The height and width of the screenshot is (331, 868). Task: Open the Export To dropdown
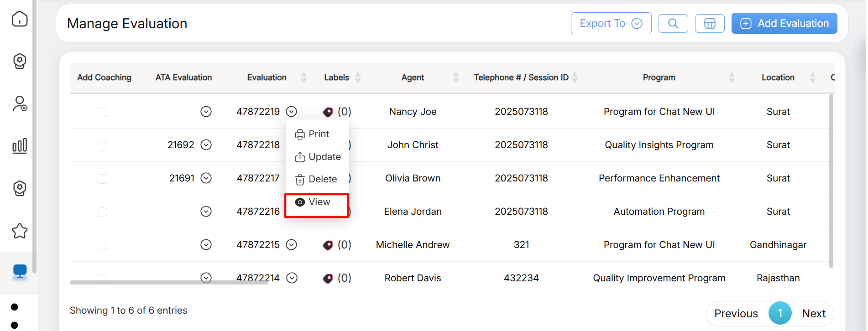611,23
